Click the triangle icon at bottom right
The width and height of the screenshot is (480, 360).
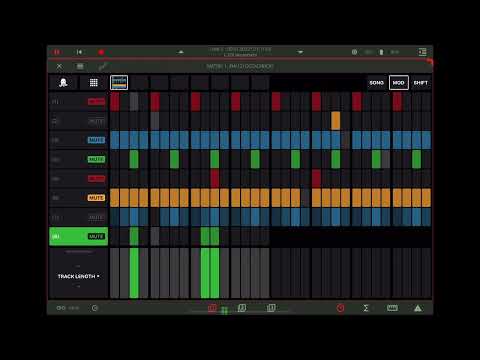click(x=418, y=308)
